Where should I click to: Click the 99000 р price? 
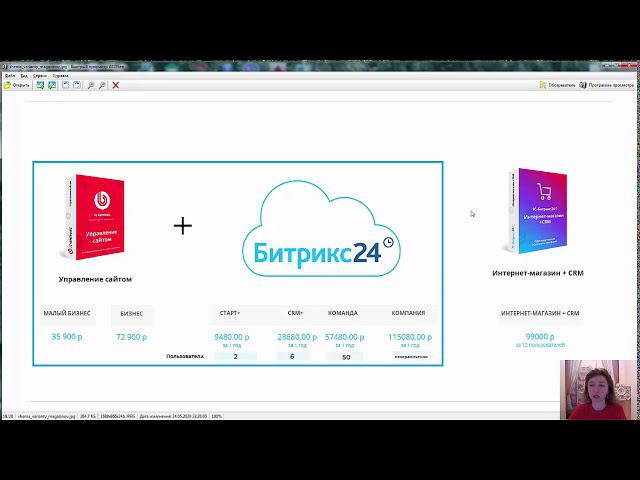[x=540, y=337]
